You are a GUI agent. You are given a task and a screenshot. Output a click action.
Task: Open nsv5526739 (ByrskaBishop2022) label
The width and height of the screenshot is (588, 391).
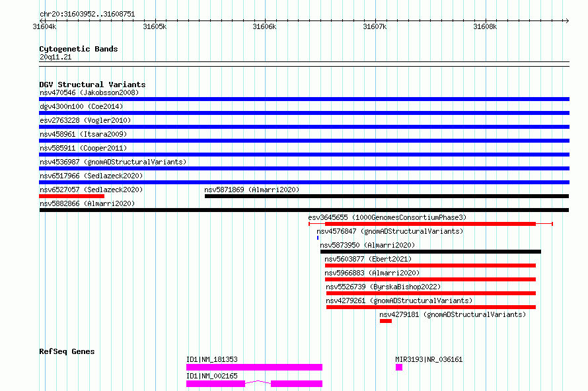[x=383, y=287]
